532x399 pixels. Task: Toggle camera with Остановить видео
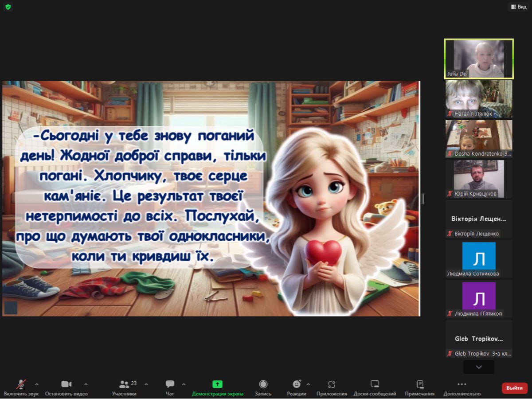coord(66,384)
